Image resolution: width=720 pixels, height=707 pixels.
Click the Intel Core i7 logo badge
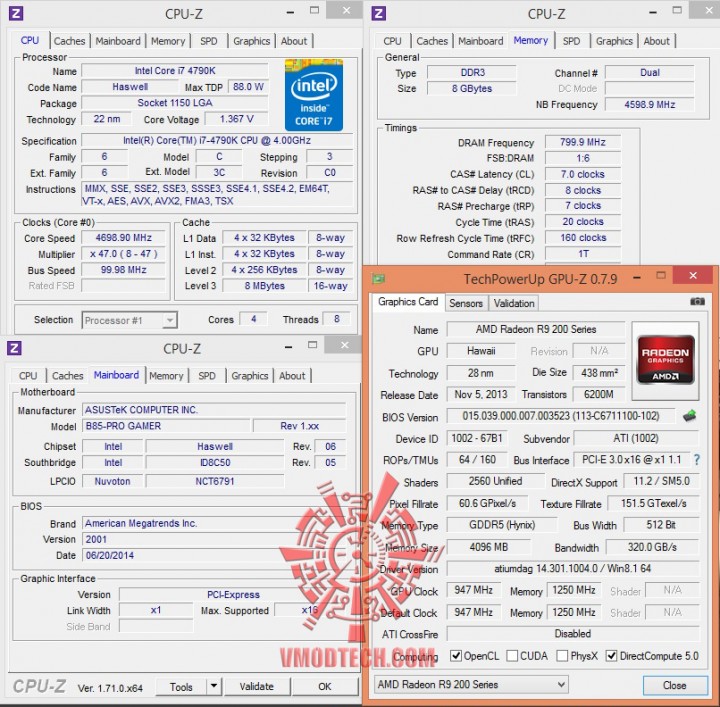[x=314, y=95]
